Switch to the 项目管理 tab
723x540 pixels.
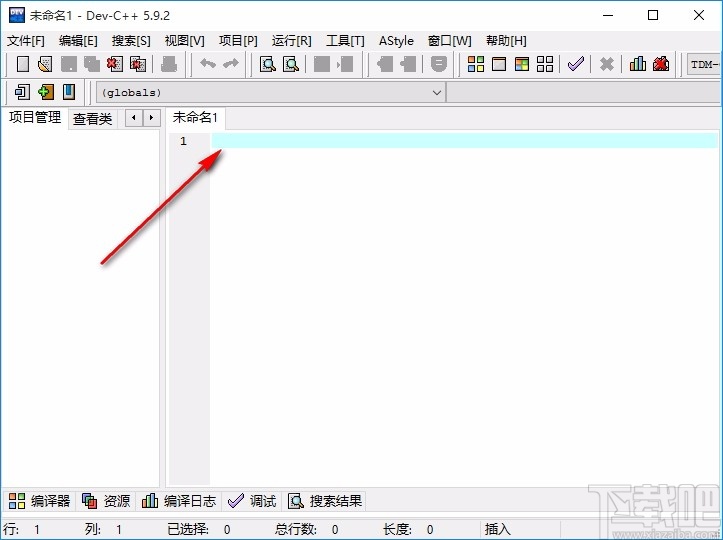click(x=35, y=118)
